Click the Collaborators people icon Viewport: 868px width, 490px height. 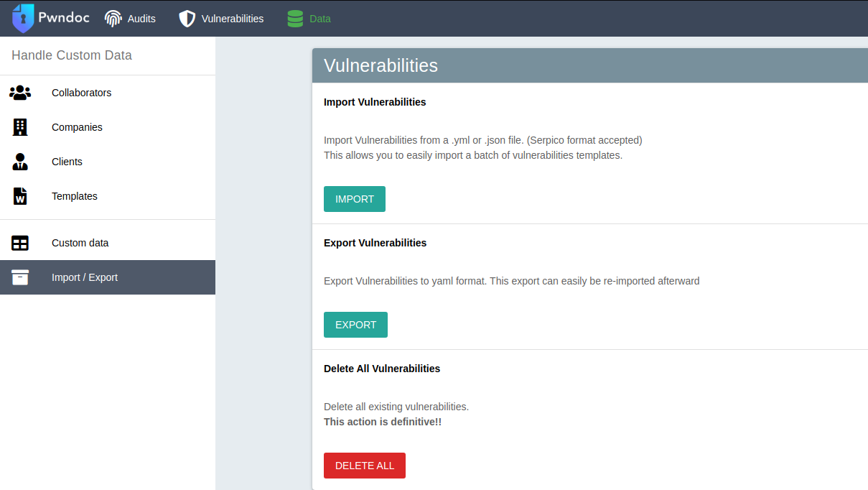20,93
